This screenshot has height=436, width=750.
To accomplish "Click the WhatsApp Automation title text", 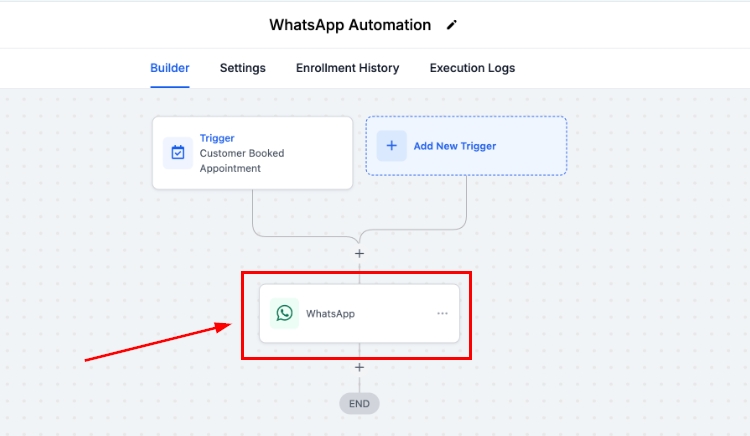I will click(x=350, y=25).
